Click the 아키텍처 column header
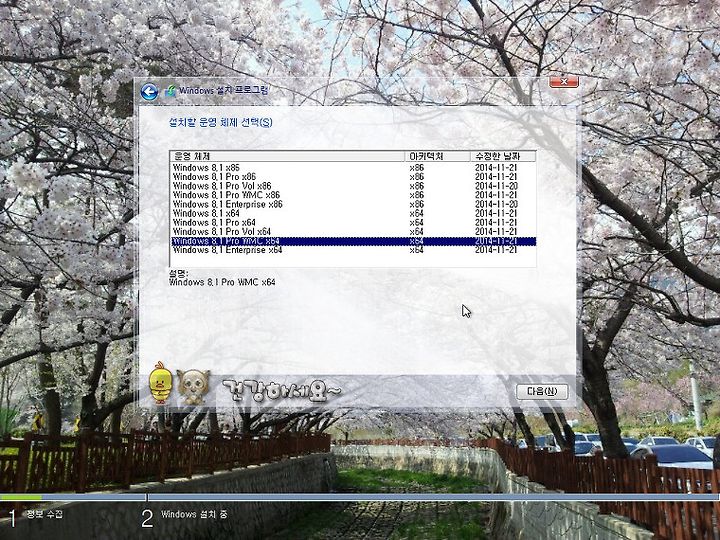Image resolution: width=720 pixels, height=540 pixels. pyautogui.click(x=438, y=156)
